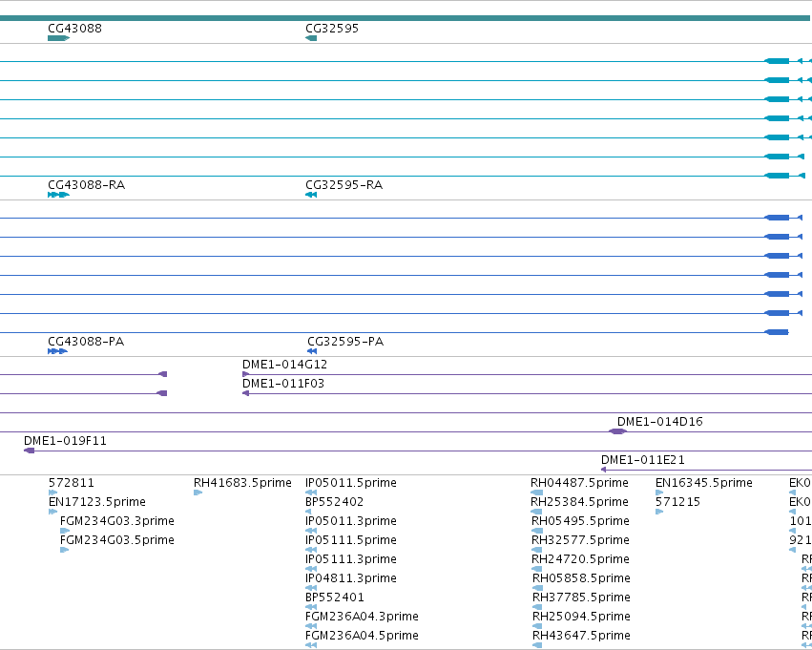This screenshot has width=812, height=650.
Task: Select the IP05111.5prime arrow glyph
Action: click(311, 550)
